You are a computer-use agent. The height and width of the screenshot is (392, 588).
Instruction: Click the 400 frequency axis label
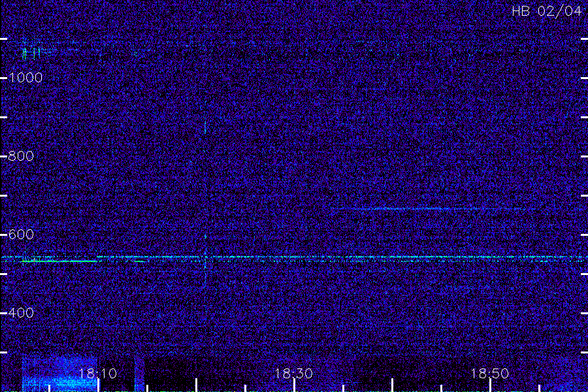pos(21,313)
